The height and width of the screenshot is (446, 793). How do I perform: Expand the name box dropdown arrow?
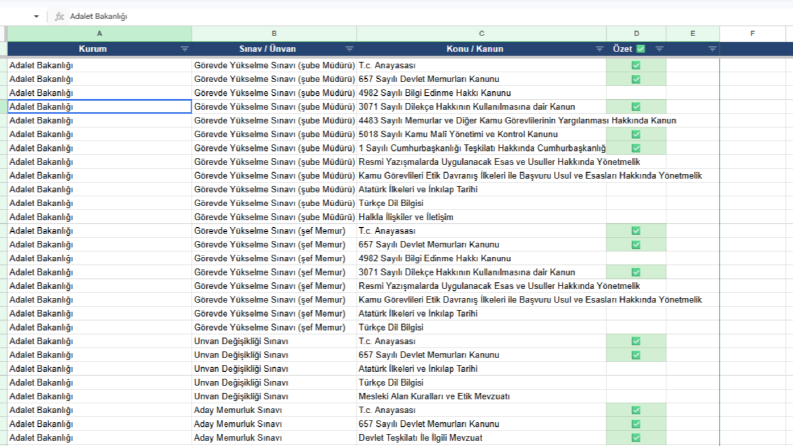pyautogui.click(x=36, y=16)
